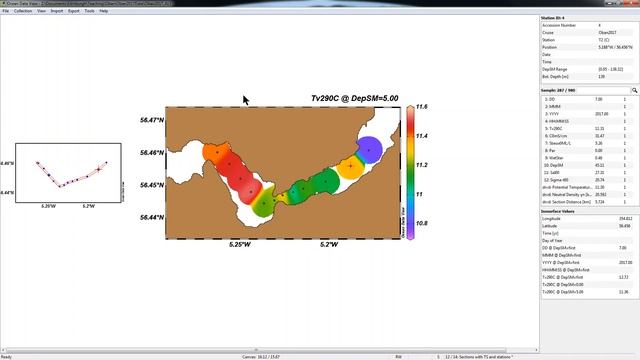
Task: Click the 5.25°W longitude axis label on map
Action: pos(240,245)
